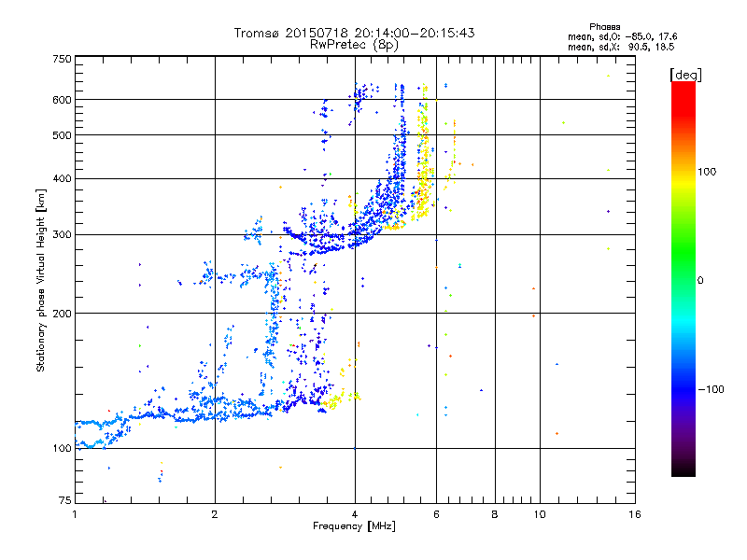Click the x-axis label 'Frequency [MHz]'

354,526
